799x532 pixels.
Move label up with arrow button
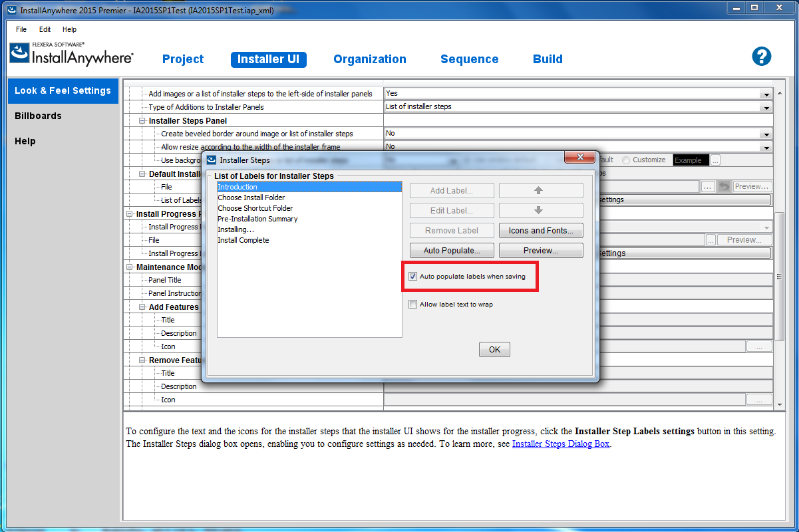click(x=541, y=191)
